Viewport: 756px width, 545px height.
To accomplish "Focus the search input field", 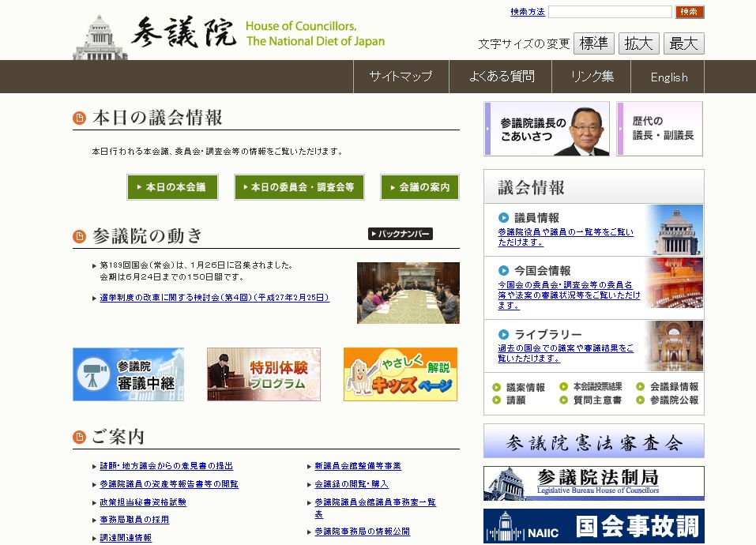I will click(x=610, y=12).
